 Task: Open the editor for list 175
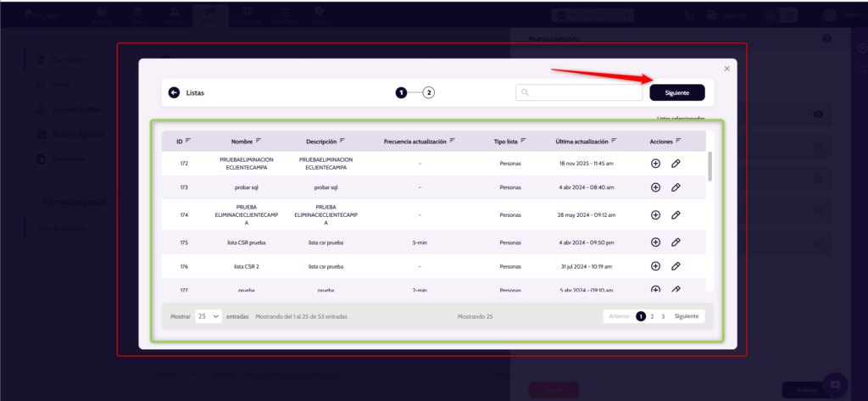click(x=676, y=242)
